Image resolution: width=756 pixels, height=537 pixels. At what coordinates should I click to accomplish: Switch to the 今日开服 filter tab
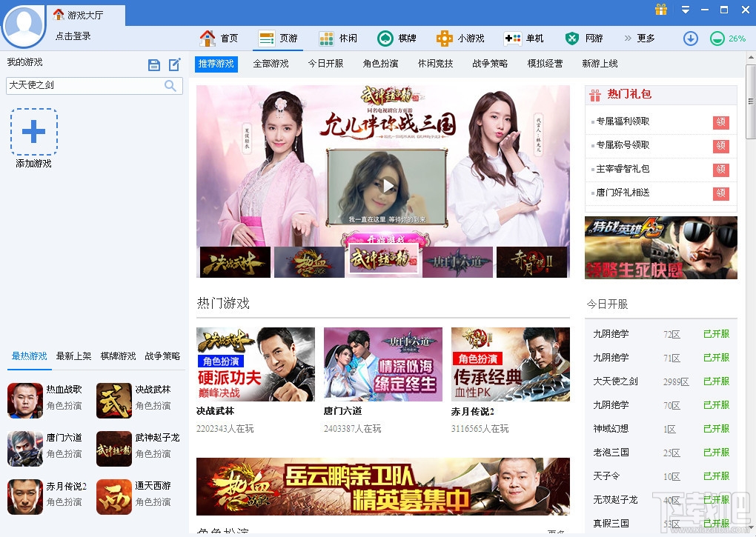click(x=324, y=64)
